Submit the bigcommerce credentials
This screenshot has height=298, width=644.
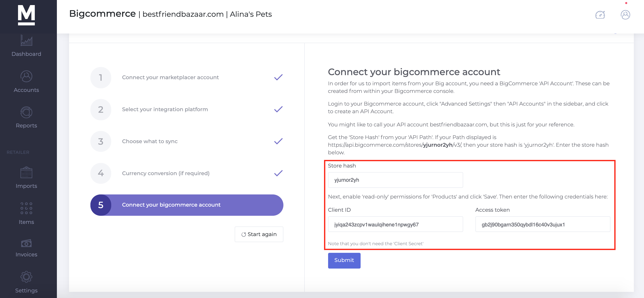click(x=344, y=260)
